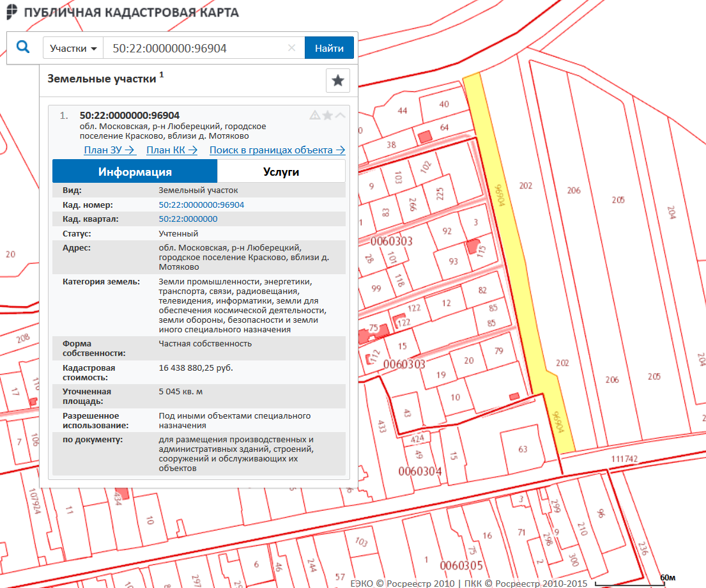Click the magnifier search icon
Image resolution: width=706 pixels, height=588 pixels.
point(23,47)
